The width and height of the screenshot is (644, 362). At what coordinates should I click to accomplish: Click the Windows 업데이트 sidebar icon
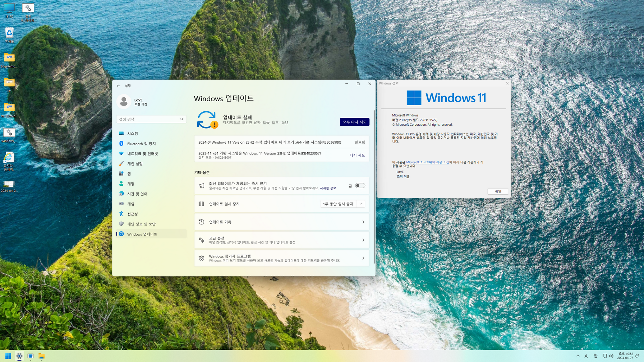click(121, 234)
